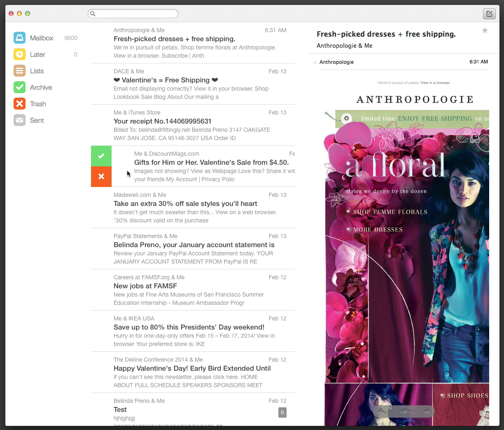Click 'PayPal Statements & Me' sender line
The height and width of the screenshot is (430, 504).
pos(145,236)
